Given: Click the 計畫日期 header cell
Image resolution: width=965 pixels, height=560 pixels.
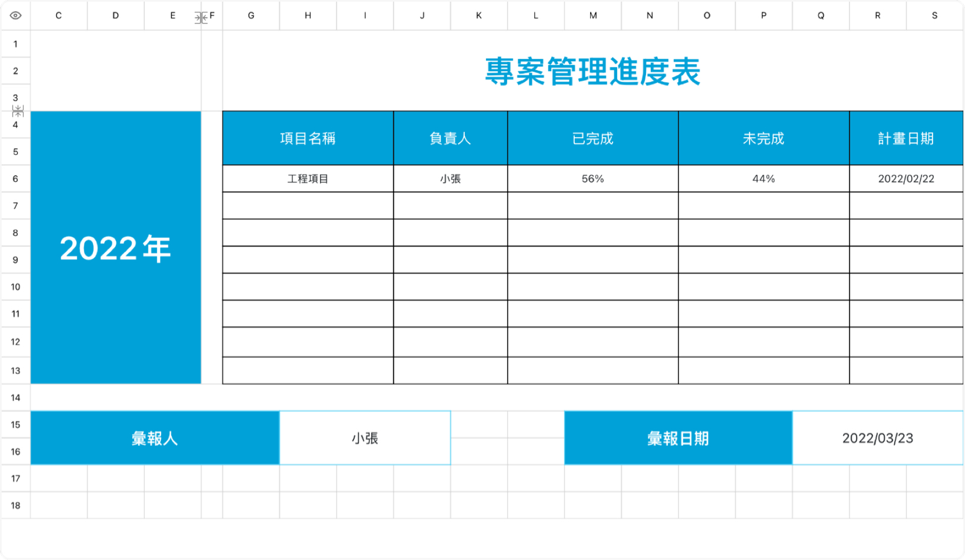Looking at the screenshot, I should pyautogui.click(x=906, y=138).
